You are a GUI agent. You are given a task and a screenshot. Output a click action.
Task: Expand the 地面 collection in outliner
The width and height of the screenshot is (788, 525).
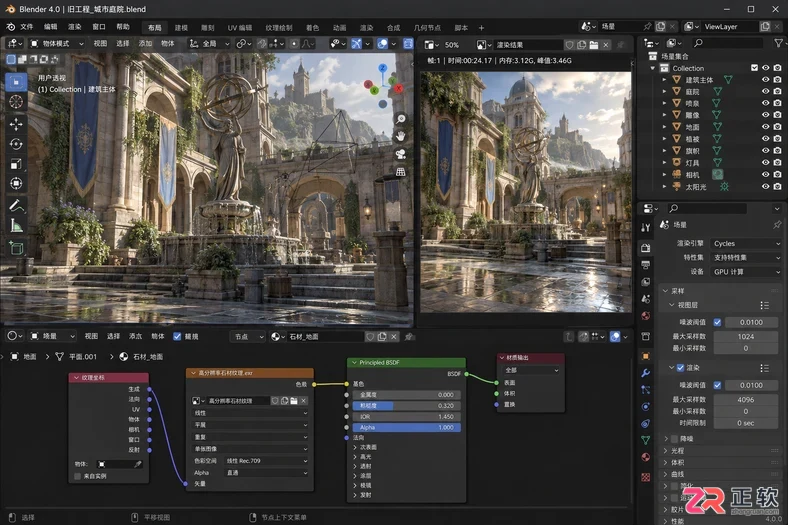pos(664,127)
